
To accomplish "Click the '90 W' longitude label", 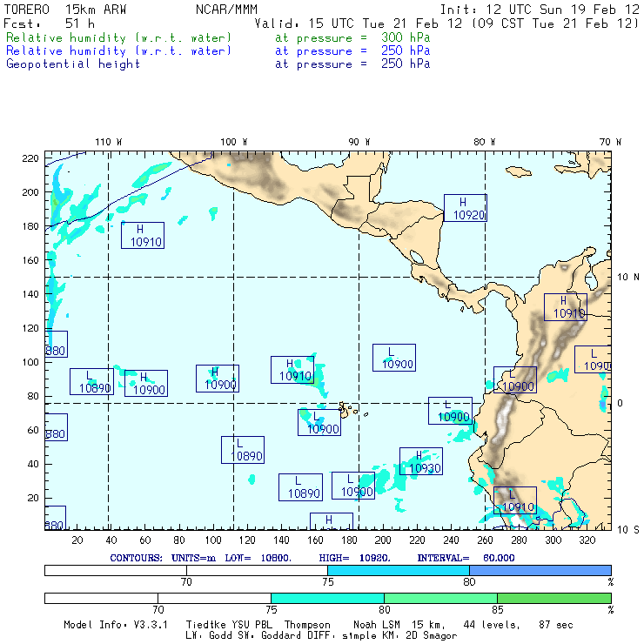I will tap(359, 142).
